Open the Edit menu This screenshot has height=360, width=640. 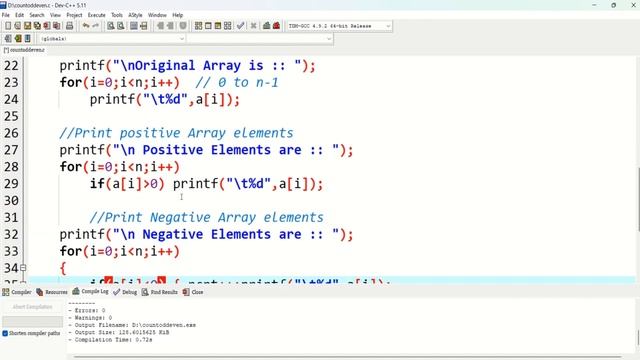tap(19, 15)
